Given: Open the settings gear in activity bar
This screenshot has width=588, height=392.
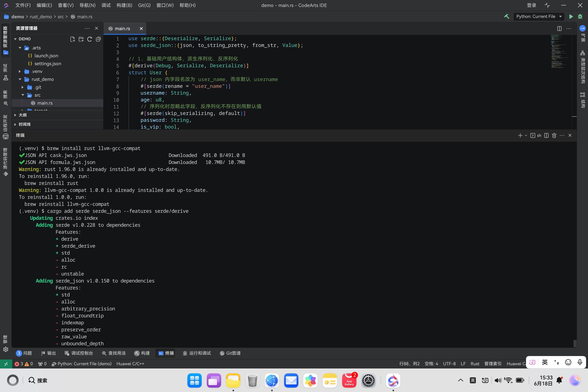Looking at the screenshot, I should click(5, 349).
